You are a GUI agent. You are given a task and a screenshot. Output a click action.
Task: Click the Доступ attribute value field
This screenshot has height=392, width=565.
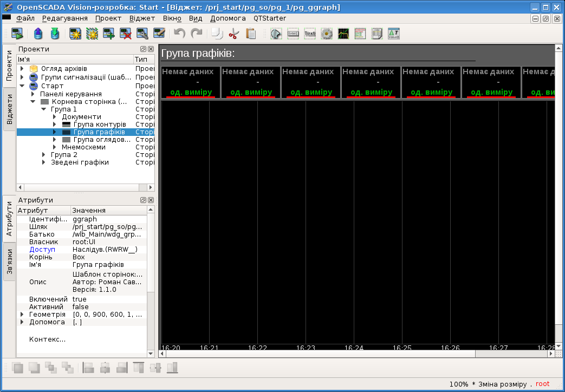click(109, 249)
